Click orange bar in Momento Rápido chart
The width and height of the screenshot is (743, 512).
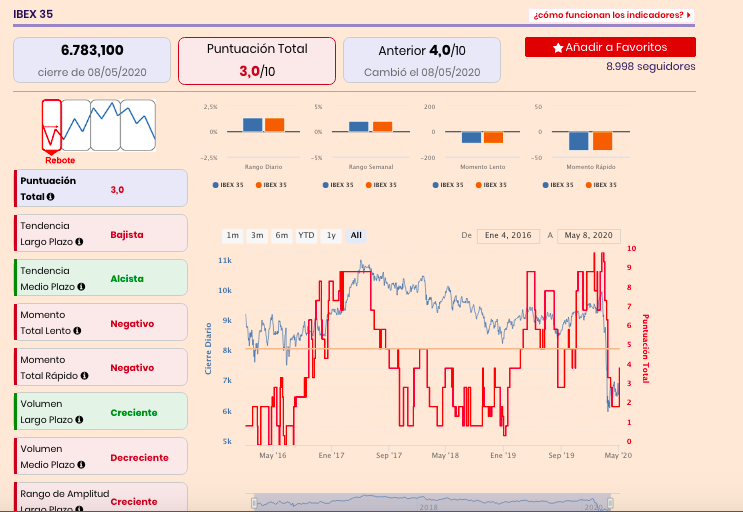coord(602,141)
